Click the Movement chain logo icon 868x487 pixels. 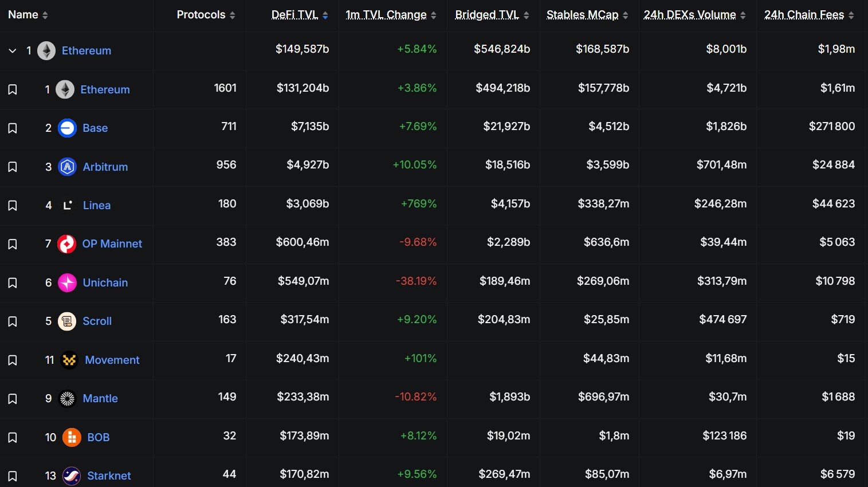tap(69, 360)
